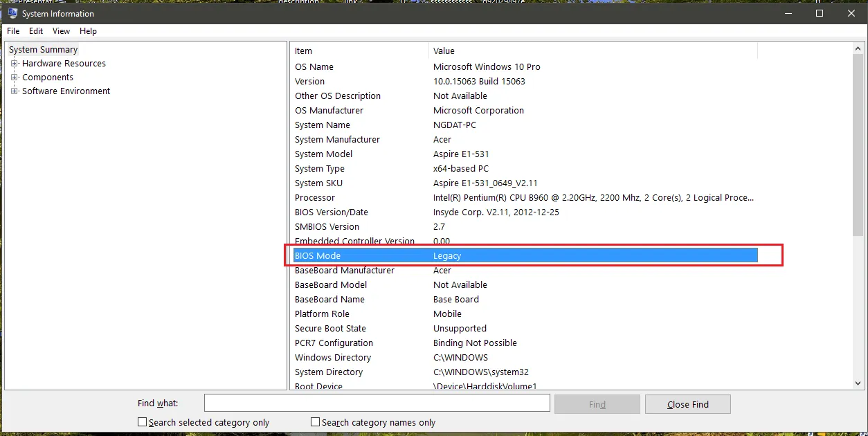Click the scrollbar down arrow
Screen dimensions: 868x436
[858, 385]
